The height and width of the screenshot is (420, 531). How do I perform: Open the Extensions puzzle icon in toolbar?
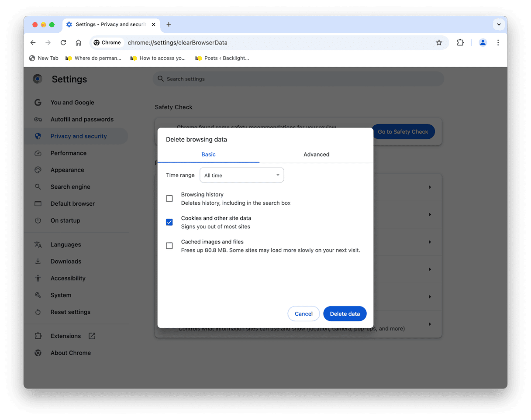tap(460, 43)
